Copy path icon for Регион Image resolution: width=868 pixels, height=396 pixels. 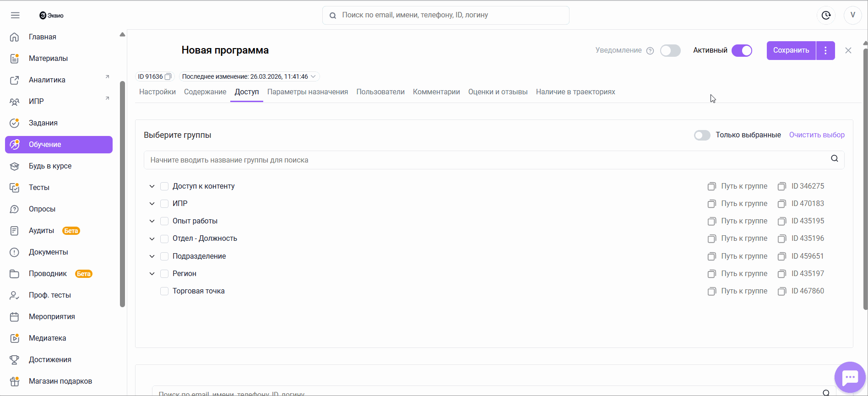click(712, 274)
